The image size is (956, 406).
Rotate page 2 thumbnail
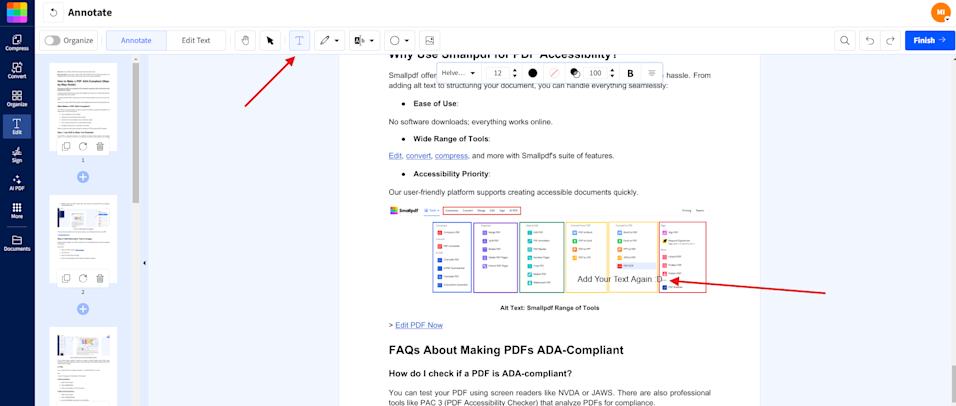83,279
